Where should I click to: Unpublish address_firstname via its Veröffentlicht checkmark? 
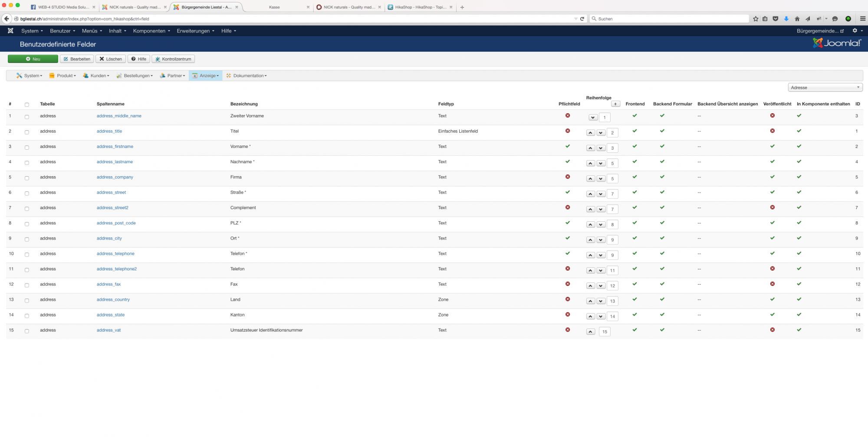point(772,146)
